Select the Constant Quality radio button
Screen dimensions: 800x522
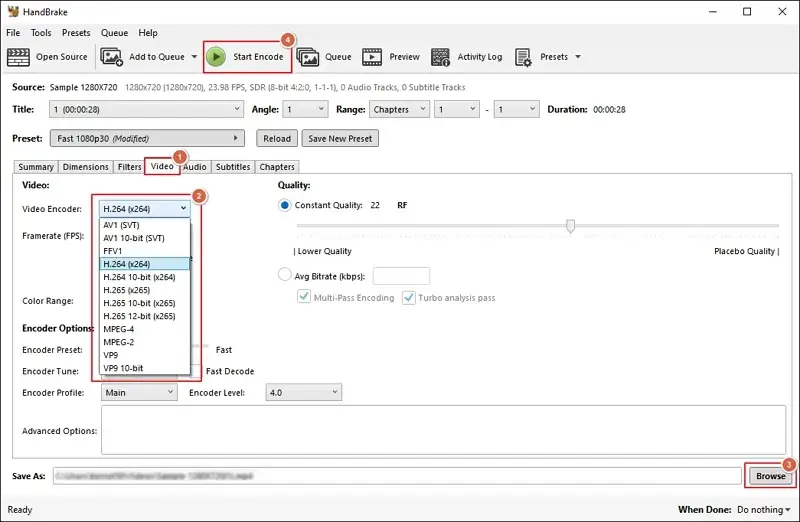coord(285,205)
